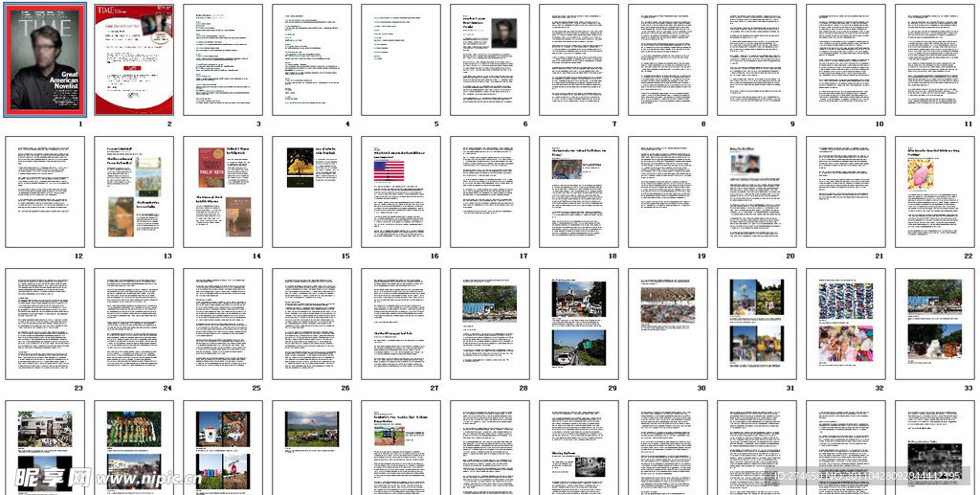This screenshot has height=495, width=980.
Task: Open page 6 with the portrait photo
Action: pyautogui.click(x=490, y=59)
